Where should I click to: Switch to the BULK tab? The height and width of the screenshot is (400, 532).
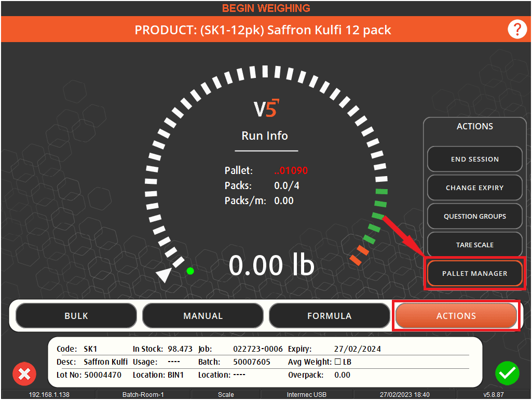[76, 315]
